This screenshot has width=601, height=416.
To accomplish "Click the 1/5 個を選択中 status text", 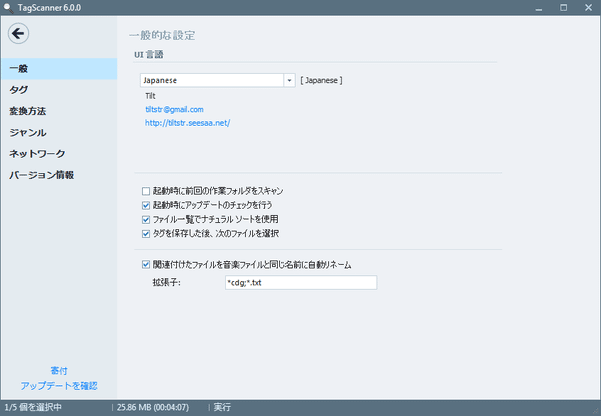I will point(33,407).
